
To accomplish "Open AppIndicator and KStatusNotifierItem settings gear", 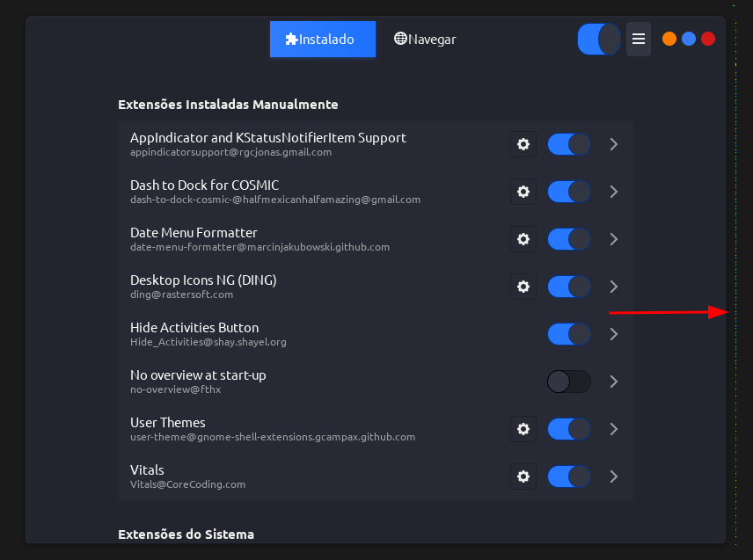I will pos(523,144).
